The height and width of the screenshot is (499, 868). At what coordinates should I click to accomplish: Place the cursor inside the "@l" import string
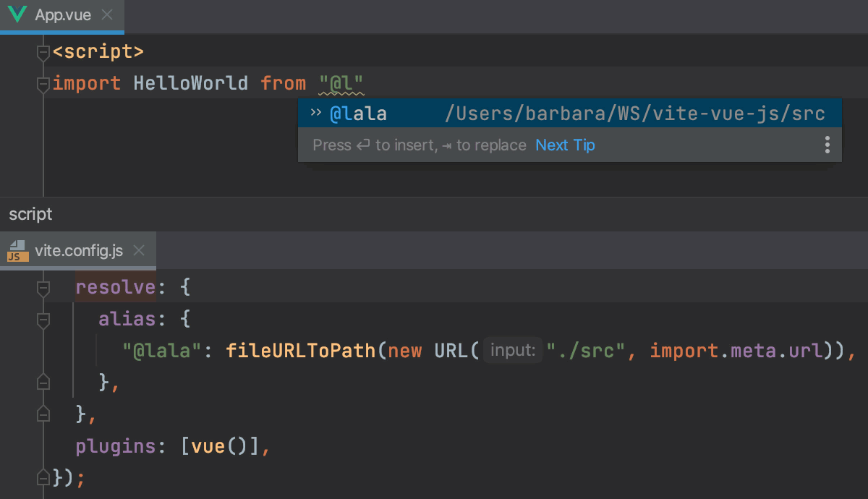(340, 82)
